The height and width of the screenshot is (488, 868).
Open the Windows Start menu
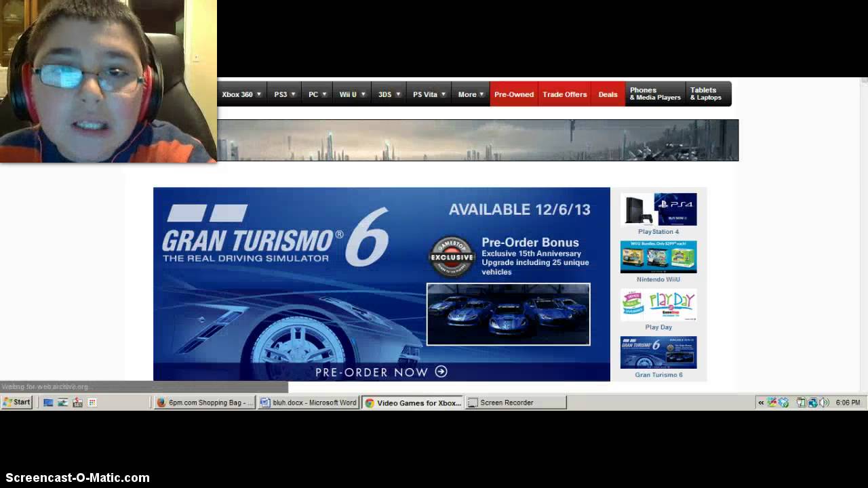pyautogui.click(x=17, y=402)
